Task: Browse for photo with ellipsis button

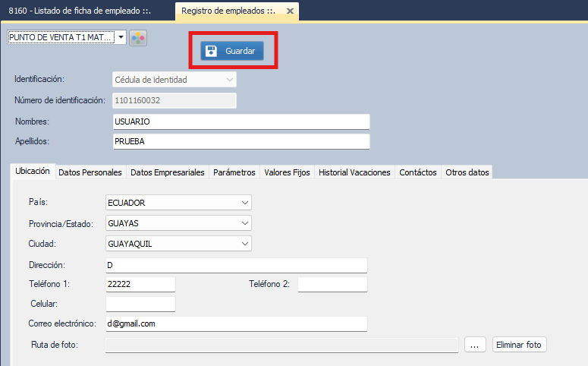Action: (475, 345)
